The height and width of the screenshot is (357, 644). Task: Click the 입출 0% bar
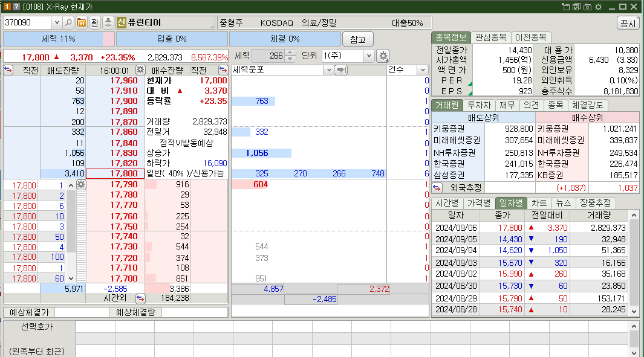tap(172, 39)
